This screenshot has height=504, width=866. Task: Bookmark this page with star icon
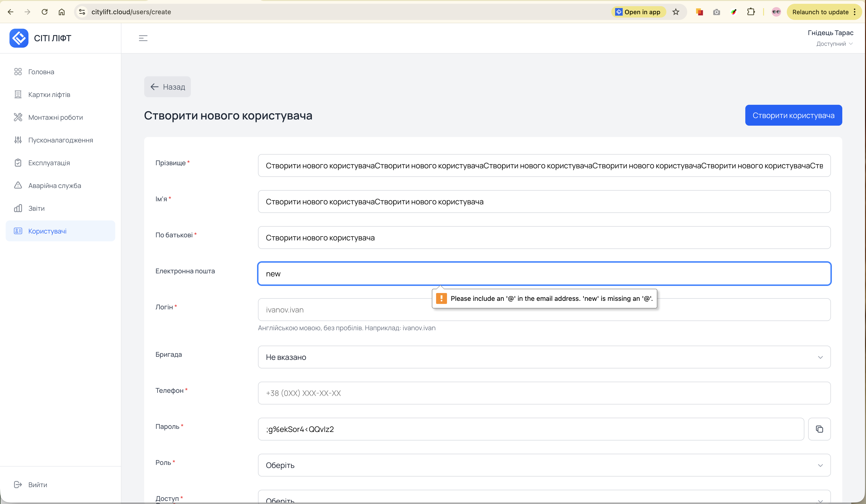click(x=676, y=12)
